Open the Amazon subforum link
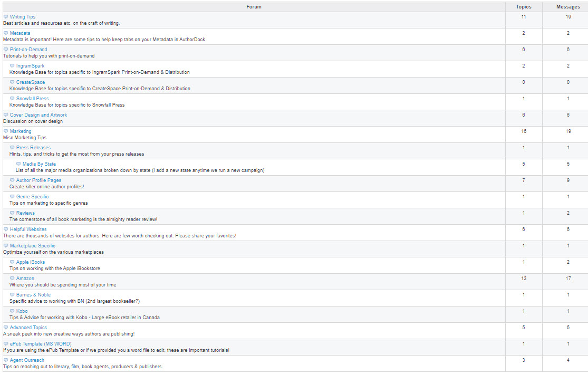 (x=25, y=279)
